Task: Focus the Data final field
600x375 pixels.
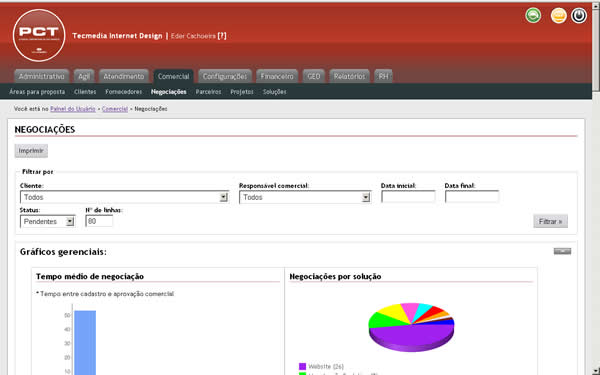Action: click(x=472, y=197)
